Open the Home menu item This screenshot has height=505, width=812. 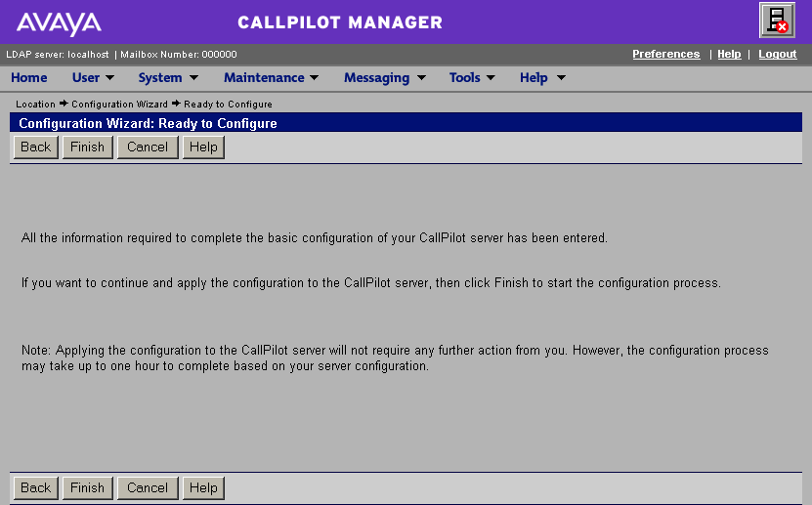(29, 77)
